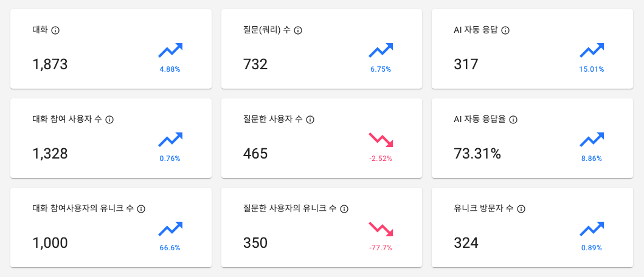Click the red downward arrow at -77.7%
644x277 pixels.
click(x=381, y=229)
